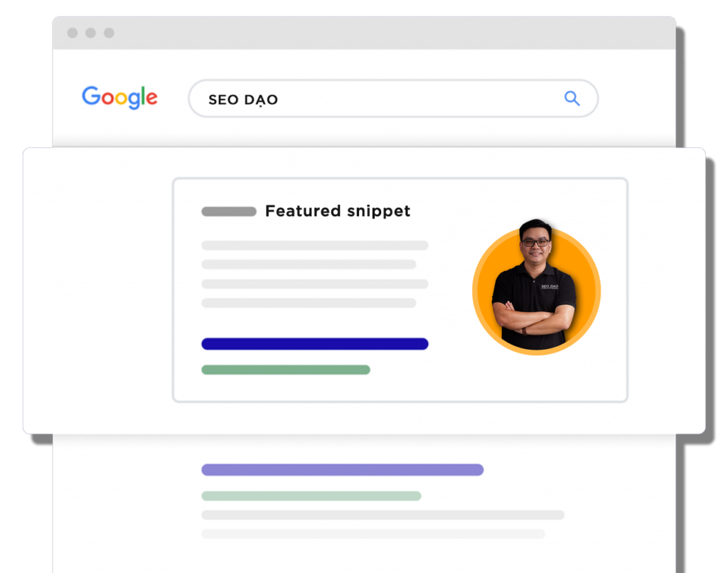
Task: Open the circular orange profile photo
Action: click(536, 288)
